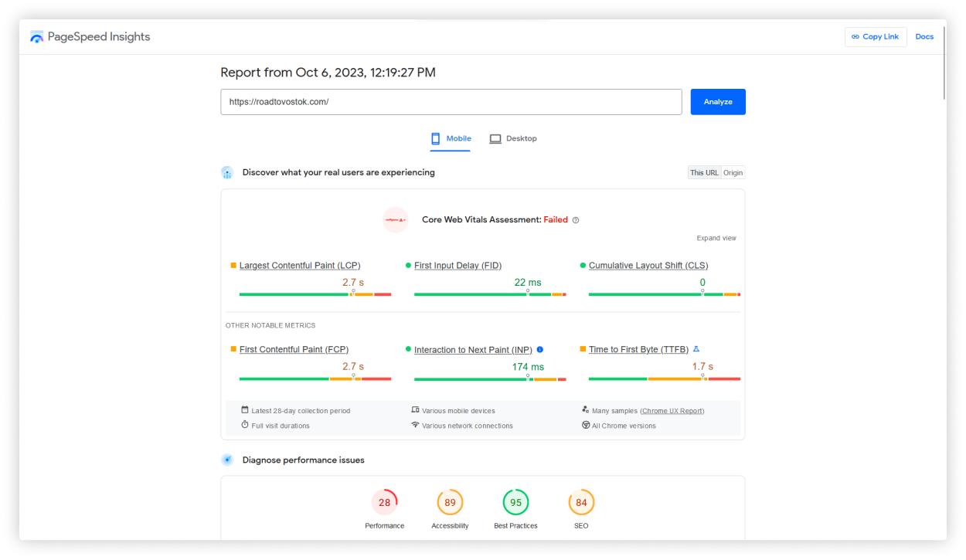Toggle data scope to Origin
The width and height of the screenshot is (966, 560).
tap(733, 173)
